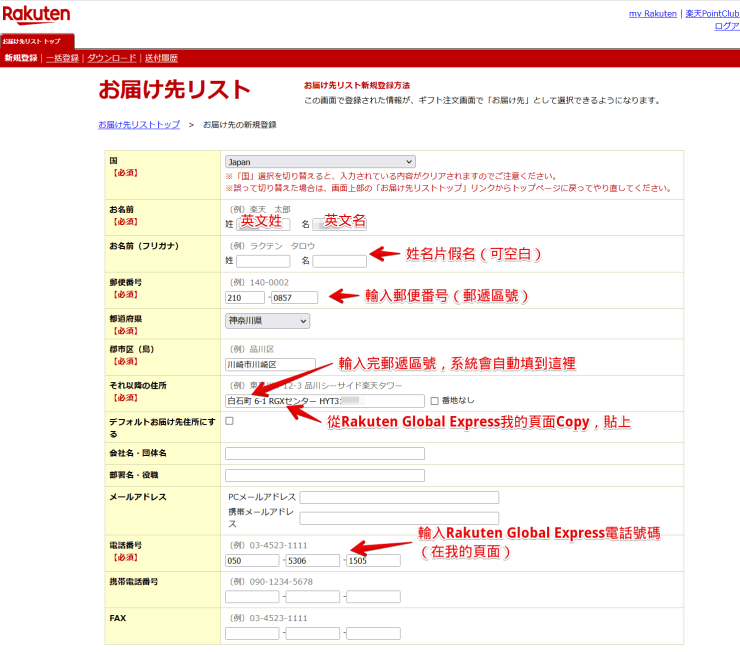This screenshot has width=740, height=652.
Task: Open the 送付履歴 menu item
Action: point(161,58)
